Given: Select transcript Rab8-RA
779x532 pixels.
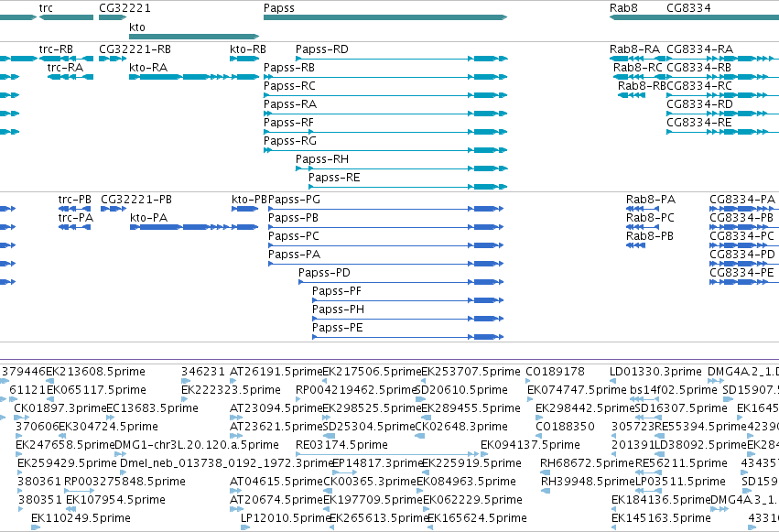Looking at the screenshot, I should click(637, 59).
